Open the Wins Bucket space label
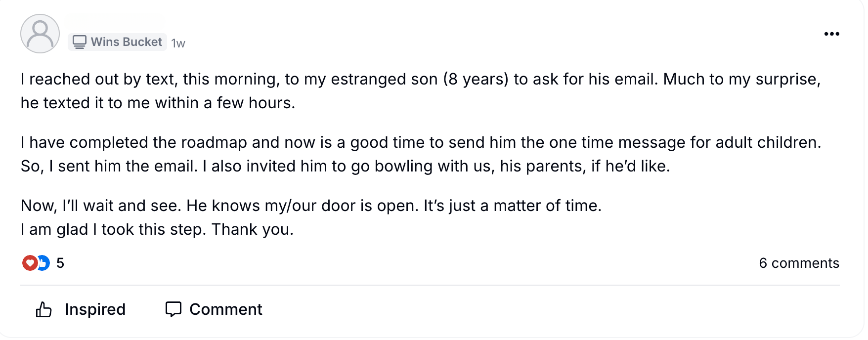This screenshot has height=340, width=868. point(126,42)
